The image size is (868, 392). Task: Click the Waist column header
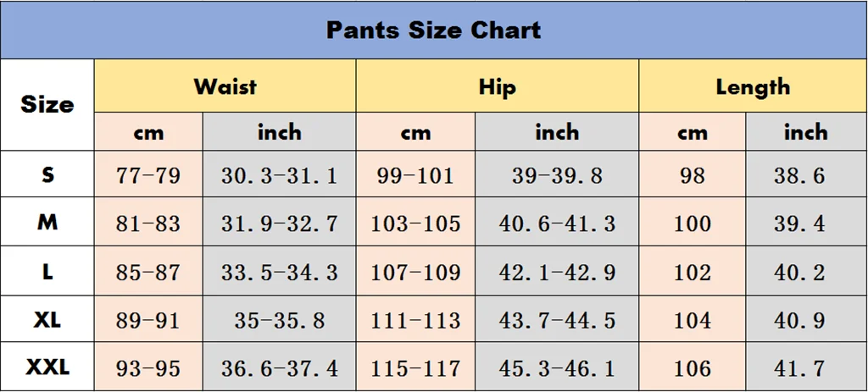click(x=225, y=86)
